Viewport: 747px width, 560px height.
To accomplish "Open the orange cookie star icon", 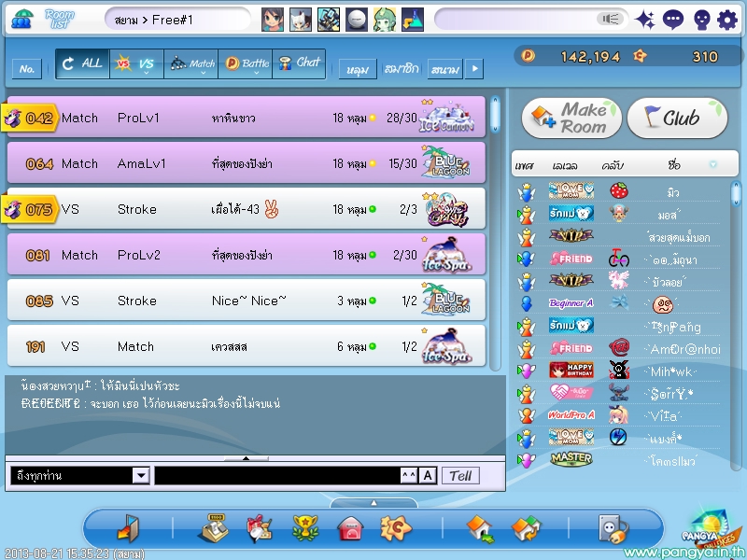I will coord(396,528).
